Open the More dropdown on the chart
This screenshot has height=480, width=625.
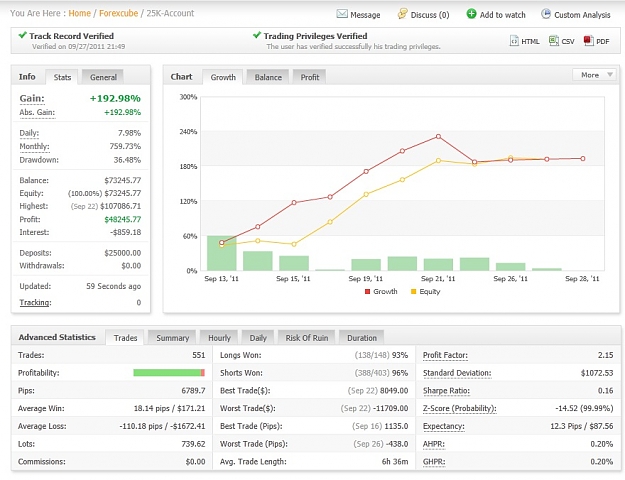(x=596, y=75)
